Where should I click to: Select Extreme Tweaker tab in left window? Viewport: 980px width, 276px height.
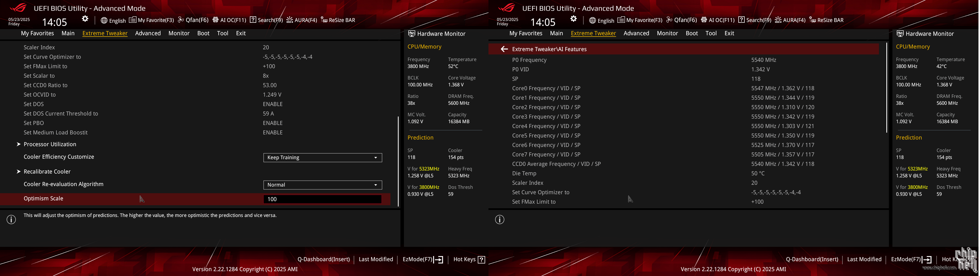point(105,33)
